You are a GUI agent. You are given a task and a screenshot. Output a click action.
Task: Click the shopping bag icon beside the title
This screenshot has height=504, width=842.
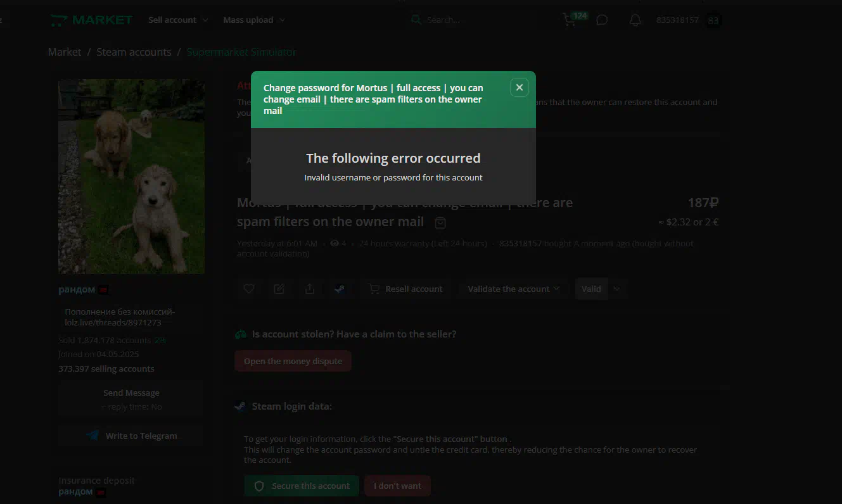[x=440, y=222]
